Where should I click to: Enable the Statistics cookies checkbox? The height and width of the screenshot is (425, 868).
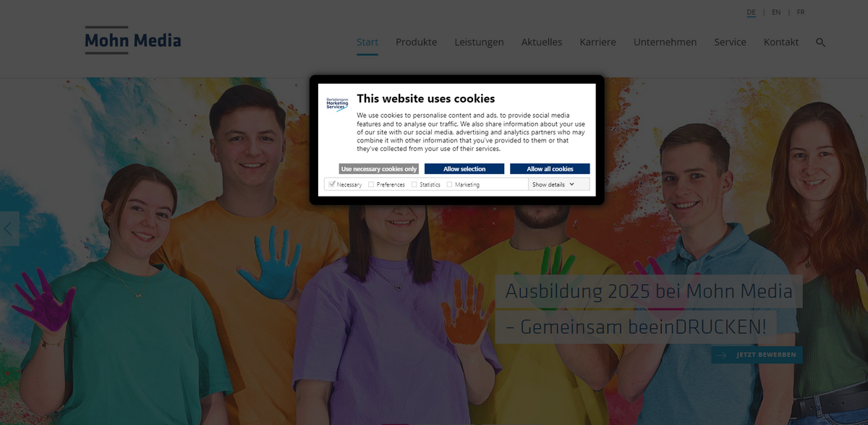pos(414,184)
